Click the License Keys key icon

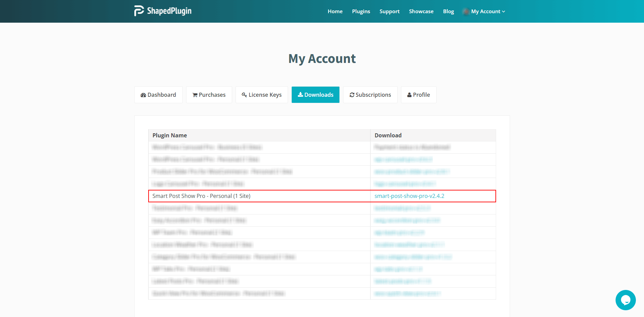click(x=244, y=95)
